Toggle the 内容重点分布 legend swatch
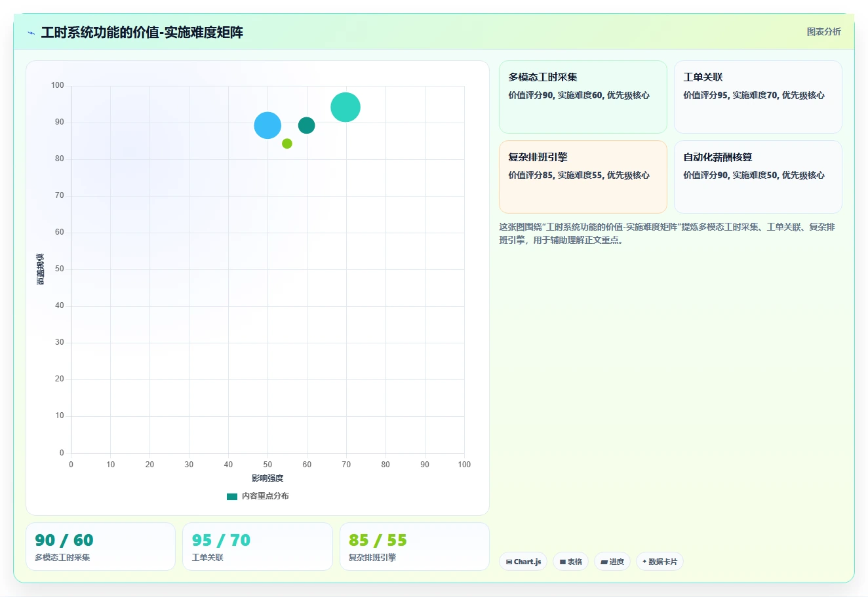Image resolution: width=868 pixels, height=597 pixels. tap(232, 497)
